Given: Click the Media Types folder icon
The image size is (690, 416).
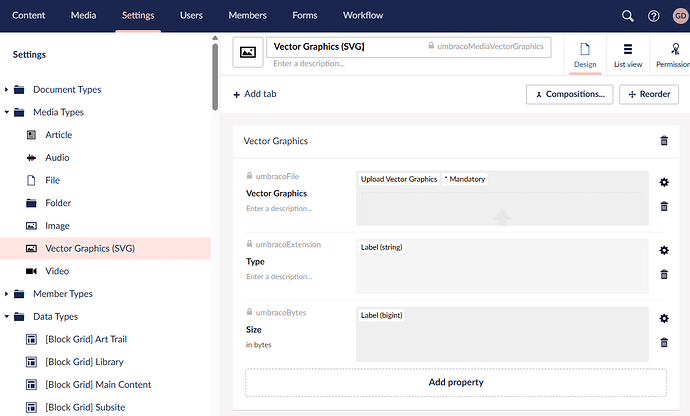Looking at the screenshot, I should coord(19,112).
